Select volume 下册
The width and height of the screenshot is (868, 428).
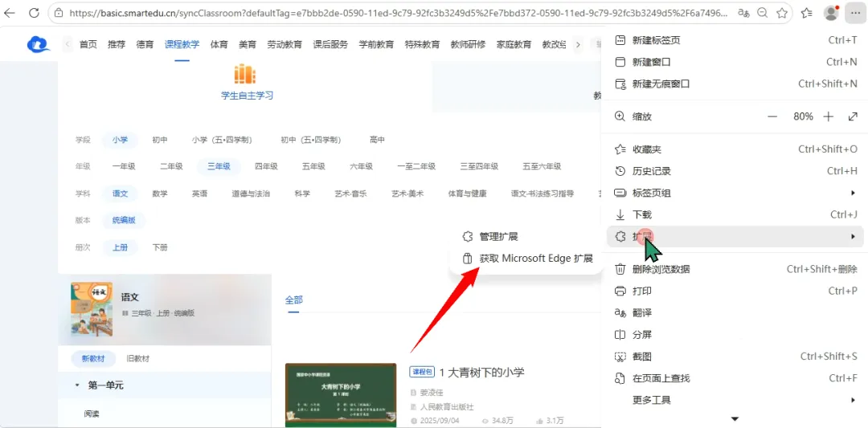point(160,247)
